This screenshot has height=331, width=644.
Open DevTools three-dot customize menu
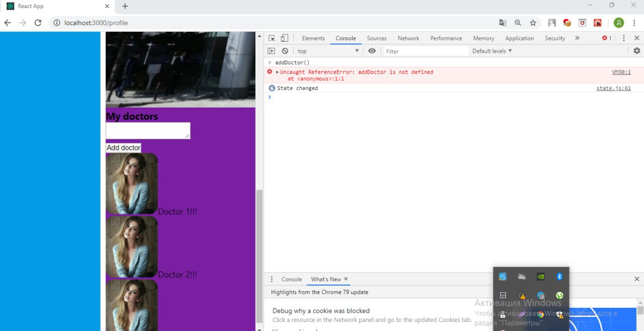pos(624,38)
